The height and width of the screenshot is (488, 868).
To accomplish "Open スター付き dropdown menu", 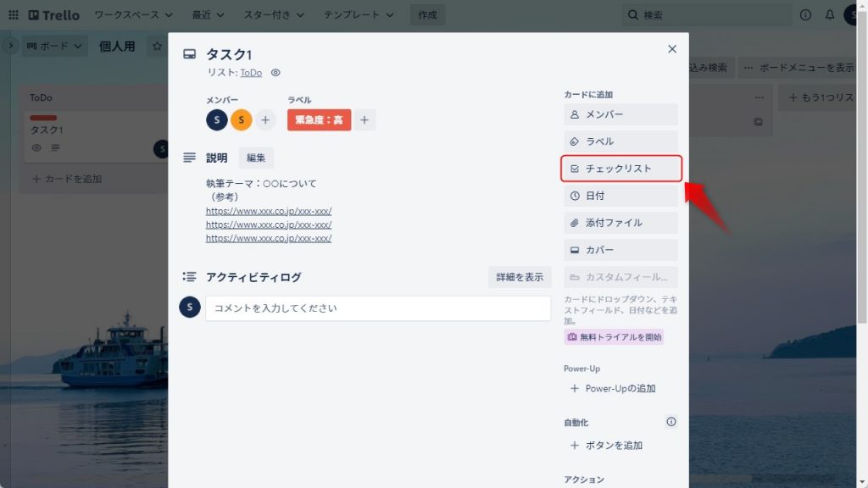I will 274,15.
